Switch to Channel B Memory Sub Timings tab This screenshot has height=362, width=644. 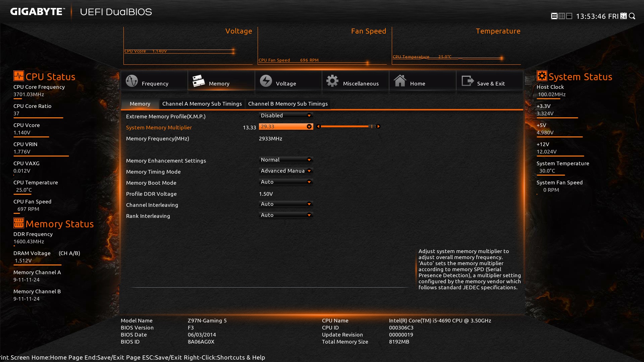pos(288,104)
